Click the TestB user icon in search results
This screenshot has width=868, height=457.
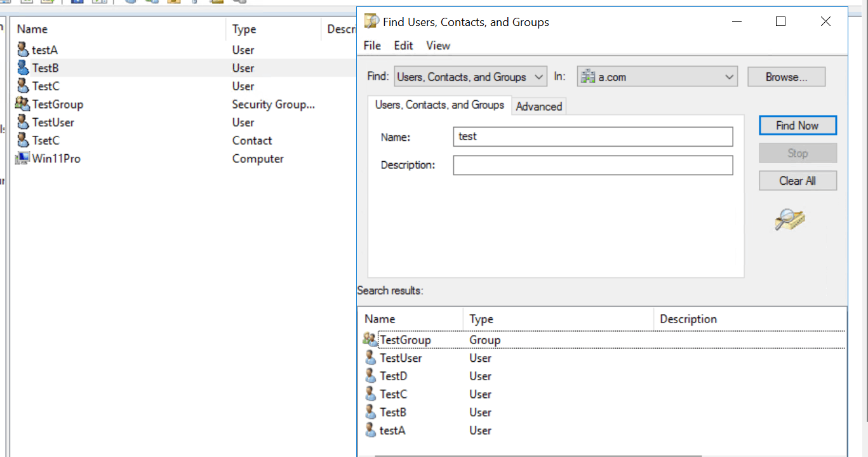coord(371,412)
